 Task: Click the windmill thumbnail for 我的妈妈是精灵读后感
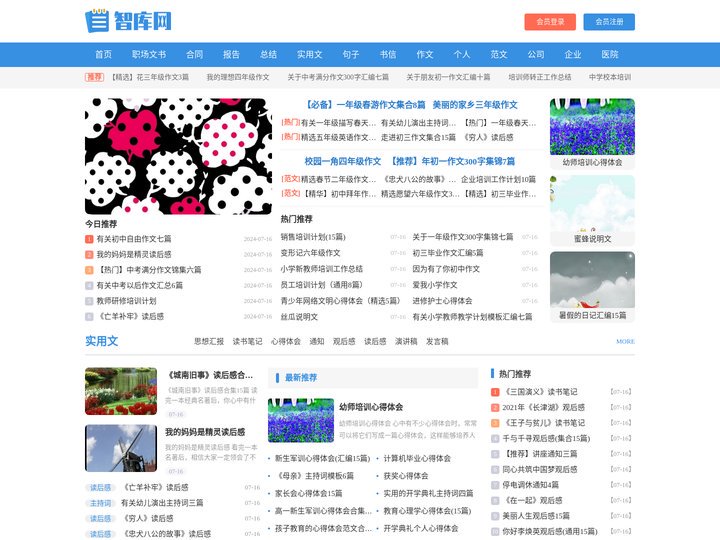(121, 448)
